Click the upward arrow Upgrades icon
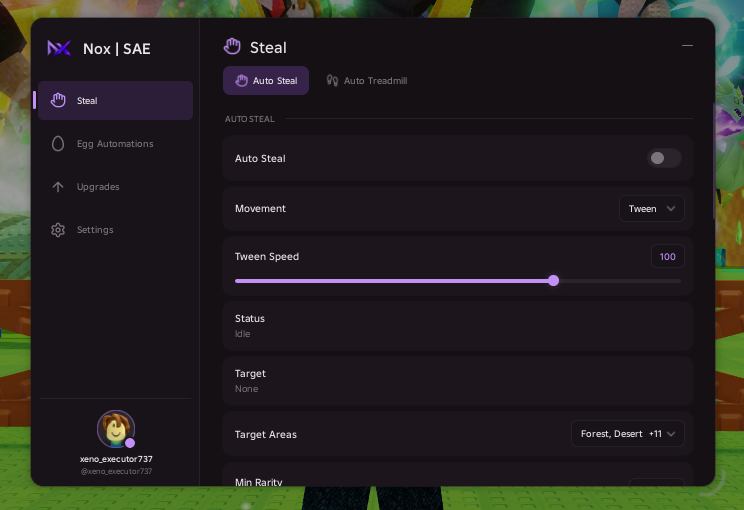 [58, 187]
